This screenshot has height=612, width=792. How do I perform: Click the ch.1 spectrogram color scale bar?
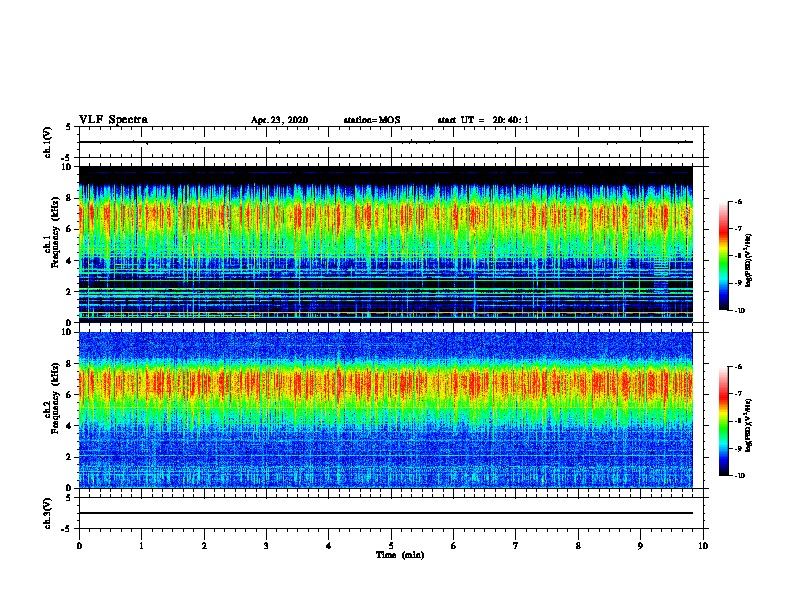coord(724,256)
